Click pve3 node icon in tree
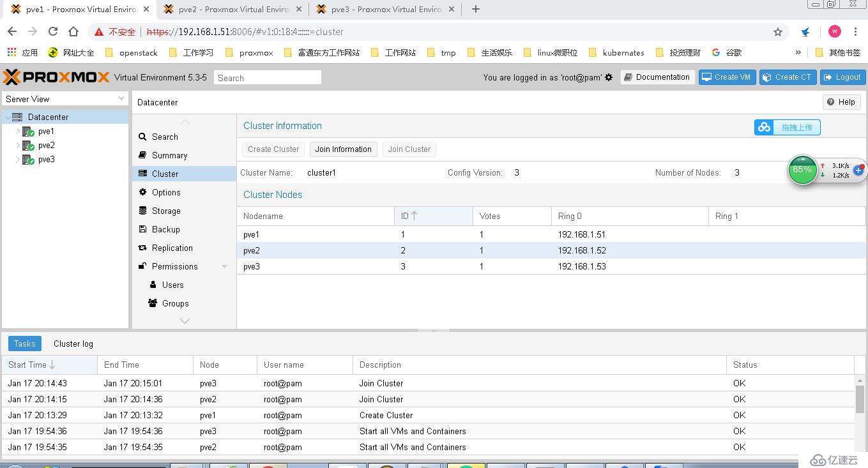The height and width of the screenshot is (468, 868). tap(29, 160)
